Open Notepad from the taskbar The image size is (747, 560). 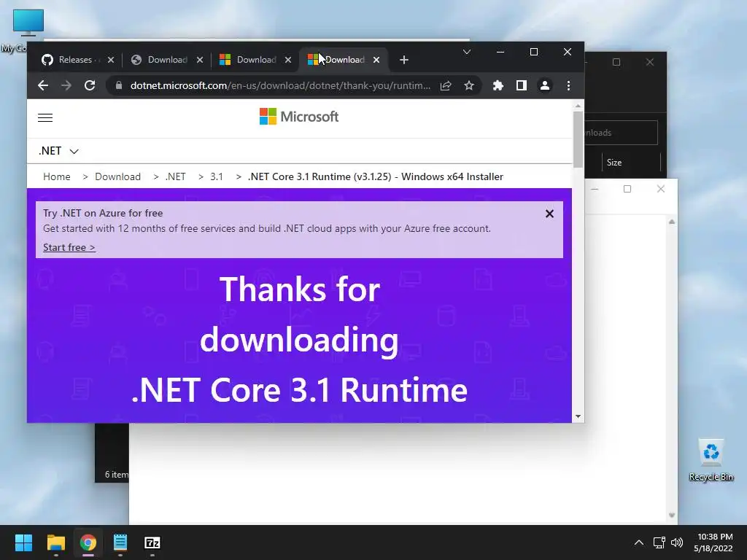coord(120,542)
